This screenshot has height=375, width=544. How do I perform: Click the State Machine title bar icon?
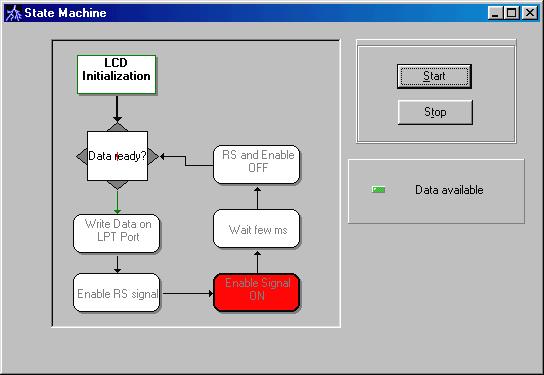tap(13, 13)
